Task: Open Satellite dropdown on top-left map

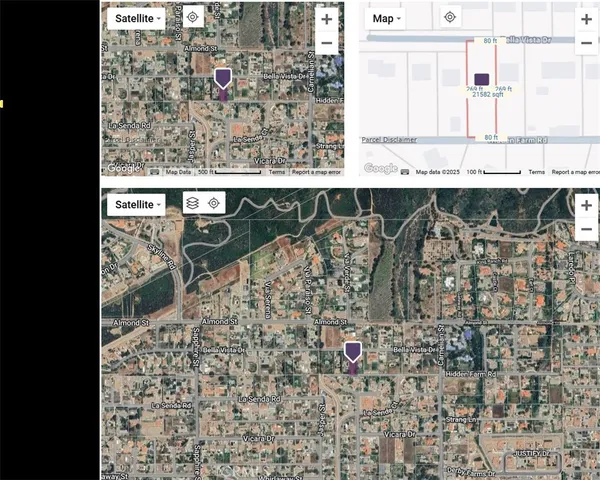Action: tap(139, 18)
